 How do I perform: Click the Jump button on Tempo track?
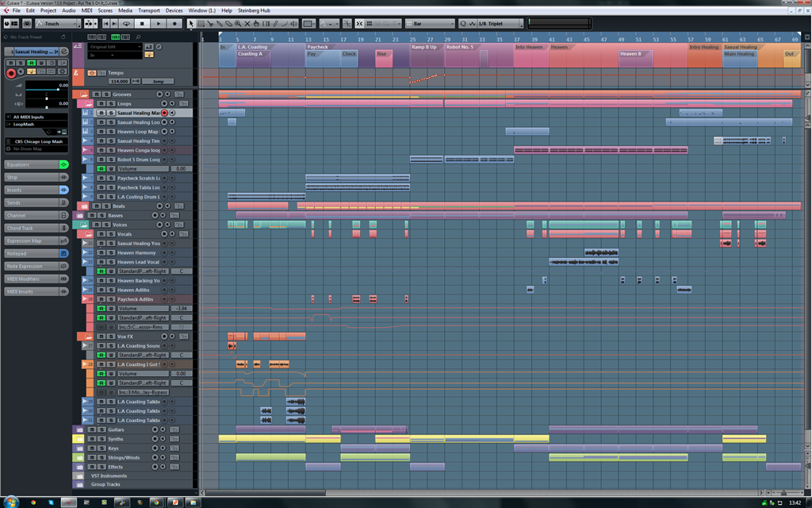pos(158,82)
